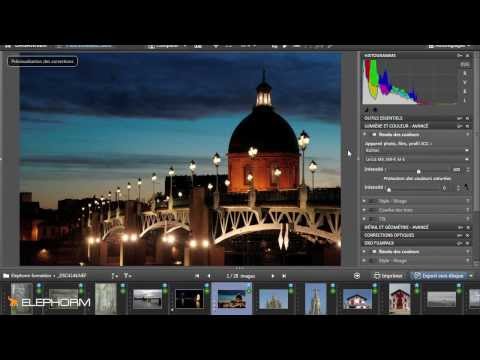The image size is (480, 360).
Task: Open help for Courbe des tons
Action: click(468, 210)
